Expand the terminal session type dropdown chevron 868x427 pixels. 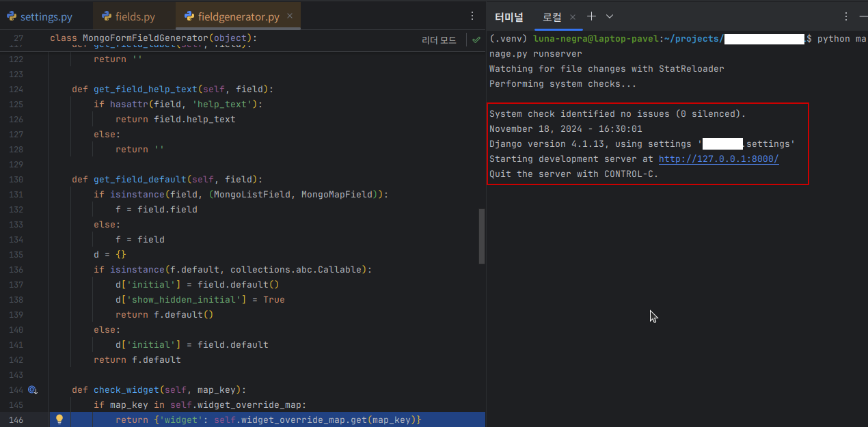tap(610, 16)
